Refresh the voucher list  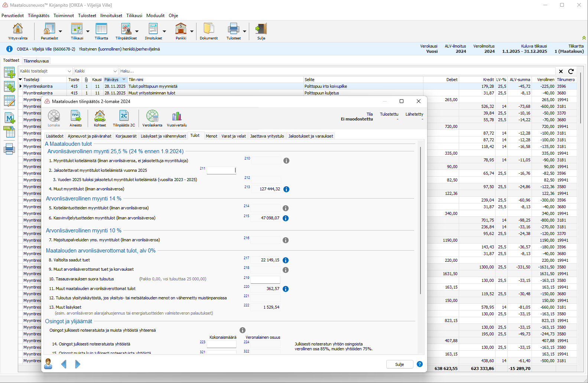[x=571, y=71]
